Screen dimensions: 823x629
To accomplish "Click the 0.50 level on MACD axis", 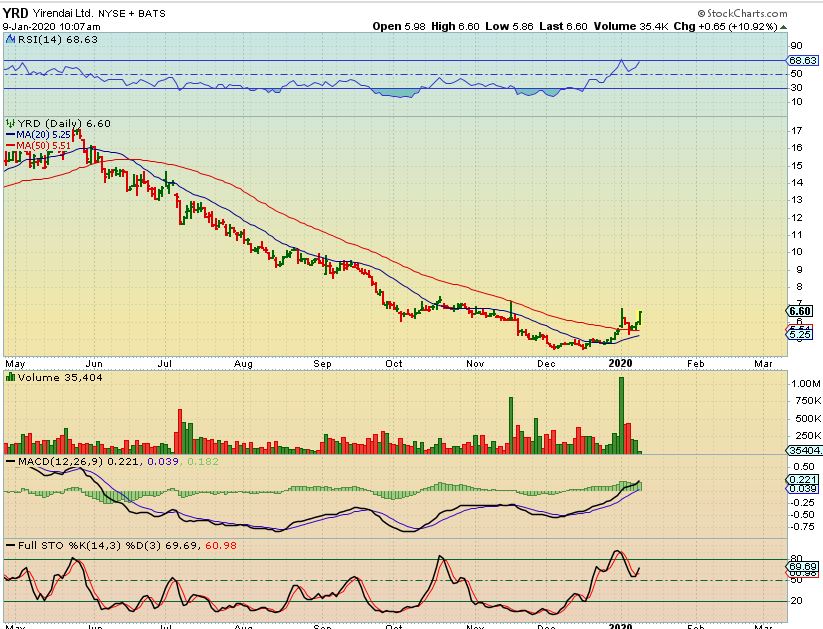I will [x=804, y=467].
